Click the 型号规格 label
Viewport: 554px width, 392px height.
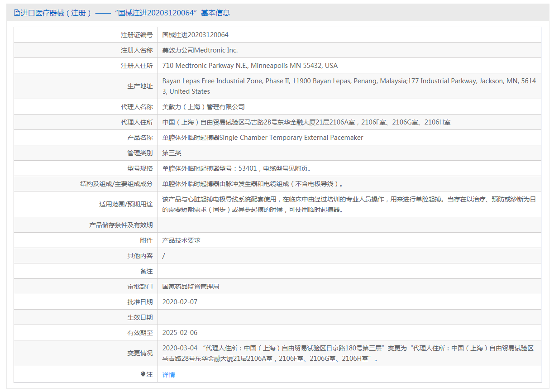tap(140, 168)
